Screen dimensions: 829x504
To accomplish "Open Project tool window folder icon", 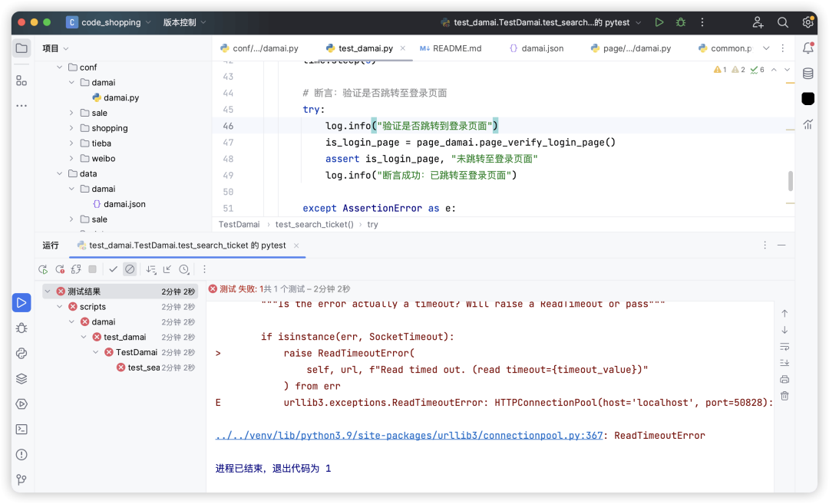I will point(21,48).
